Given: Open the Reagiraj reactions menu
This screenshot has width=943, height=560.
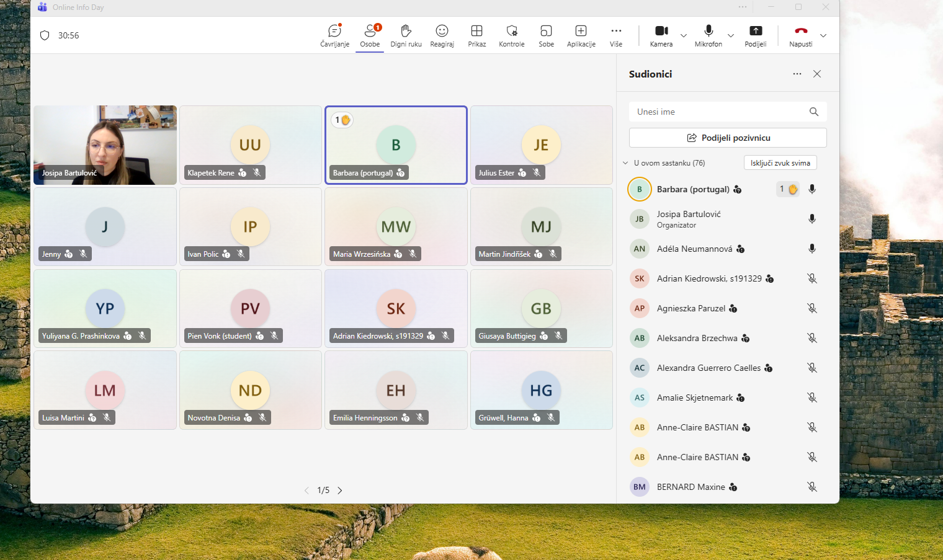Looking at the screenshot, I should [442, 35].
